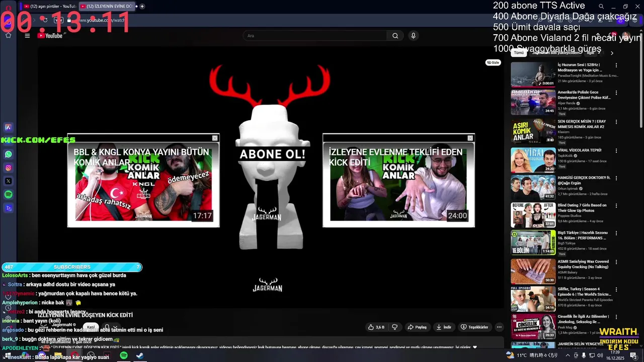Open the tab search magnifier in title bar
The image size is (644, 362).
point(601,7)
